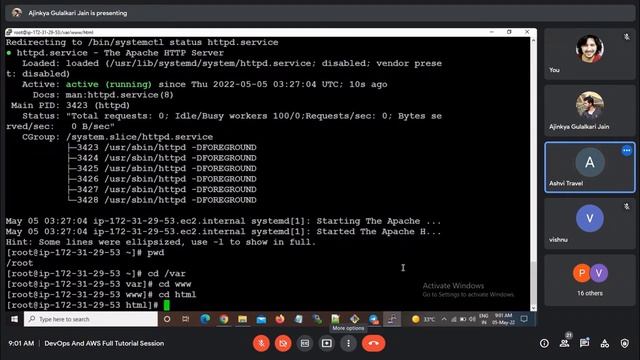Open the chat with everyone icon
The image size is (640, 360).
pyautogui.click(x=584, y=343)
